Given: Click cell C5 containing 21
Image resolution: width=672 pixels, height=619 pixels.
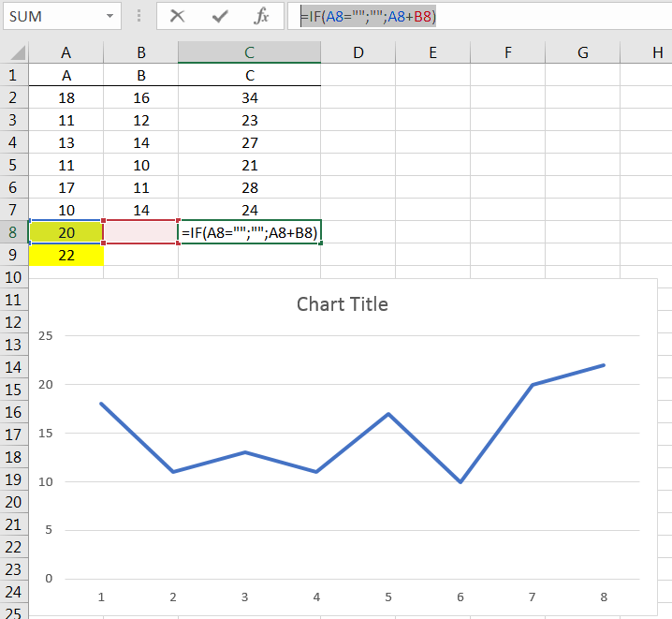Looking at the screenshot, I should point(250,165).
